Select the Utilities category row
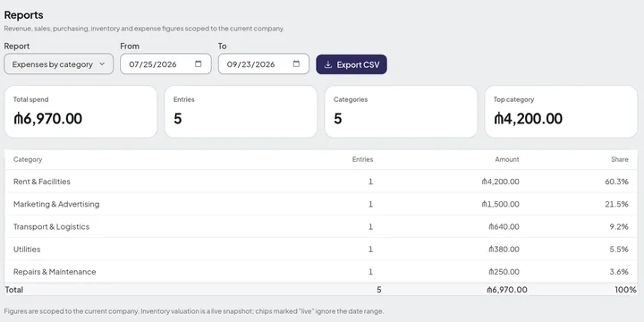Viewport: 644px width, 322px height. pos(321,250)
